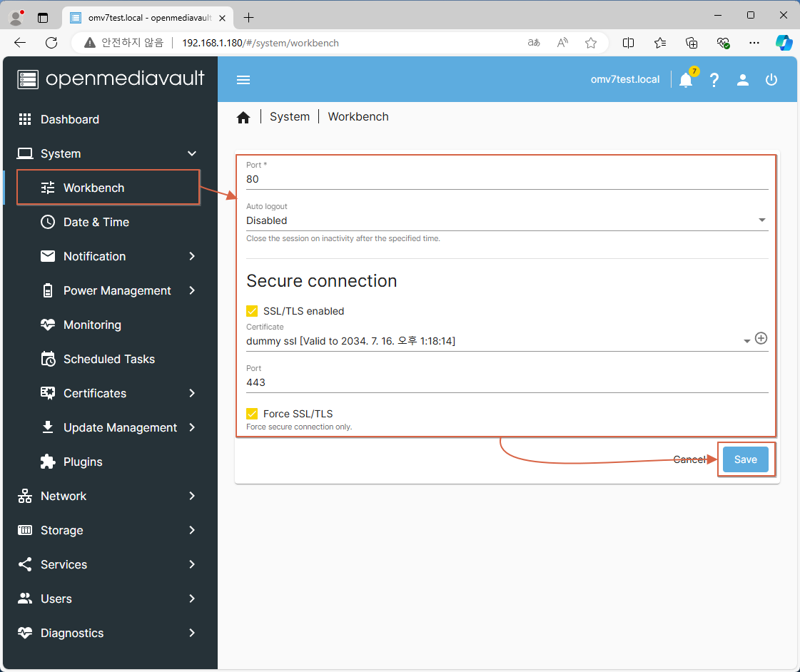
Task: Expand the Services menu
Action: [192, 564]
